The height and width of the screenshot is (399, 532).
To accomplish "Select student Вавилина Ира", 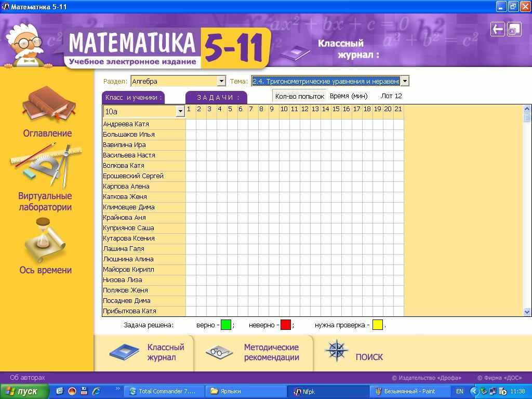I will (144, 145).
